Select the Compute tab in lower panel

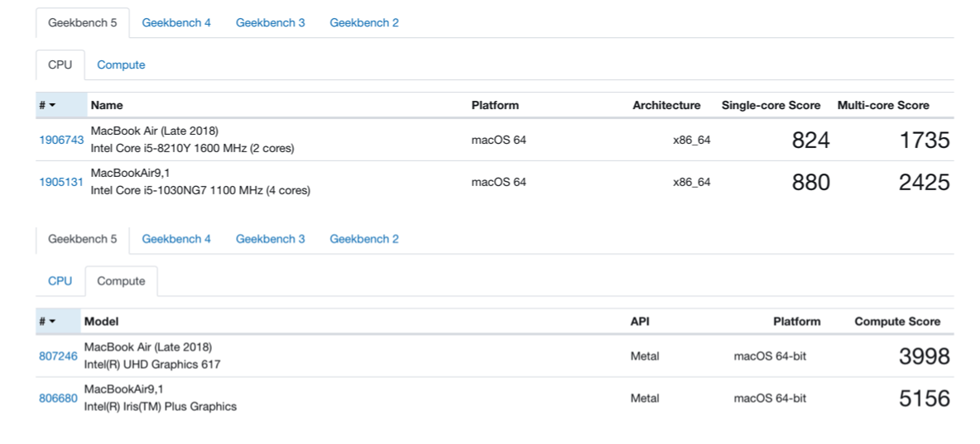(x=121, y=281)
